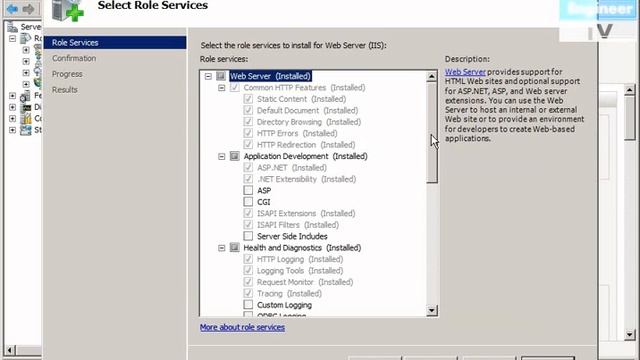Click the Storage icon in Server Manager tree
This screenshot has width=640, height=360.
coord(26,130)
